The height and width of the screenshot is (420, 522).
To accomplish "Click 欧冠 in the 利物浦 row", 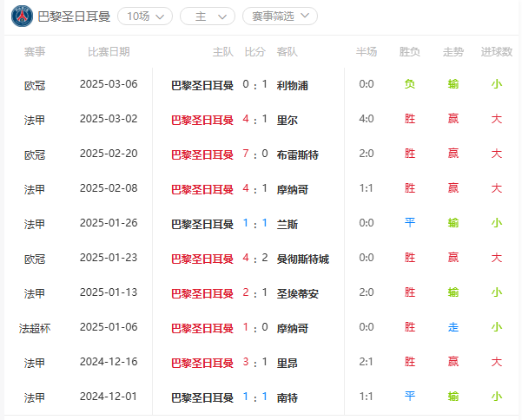I will click(35, 86).
